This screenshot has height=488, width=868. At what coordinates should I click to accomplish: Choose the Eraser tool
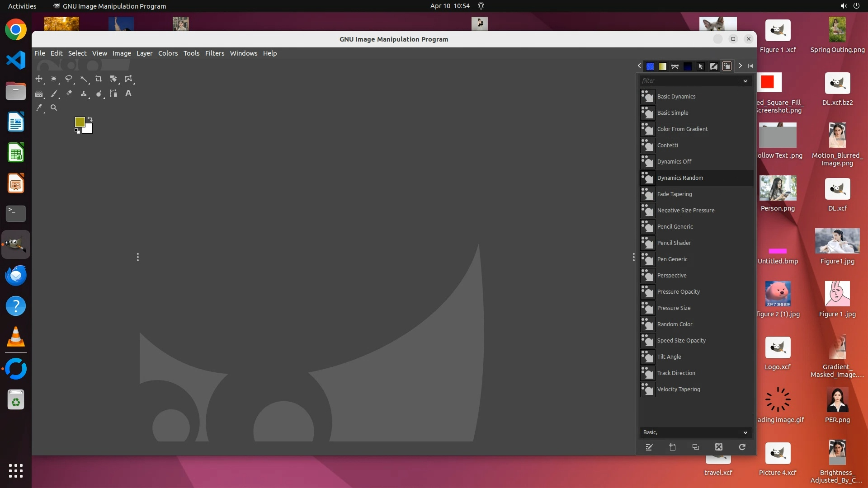[x=69, y=94]
